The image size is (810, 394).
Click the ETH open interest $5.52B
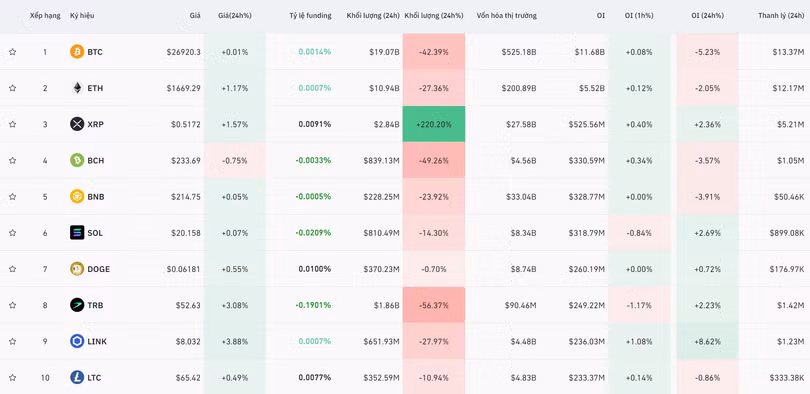pos(592,88)
